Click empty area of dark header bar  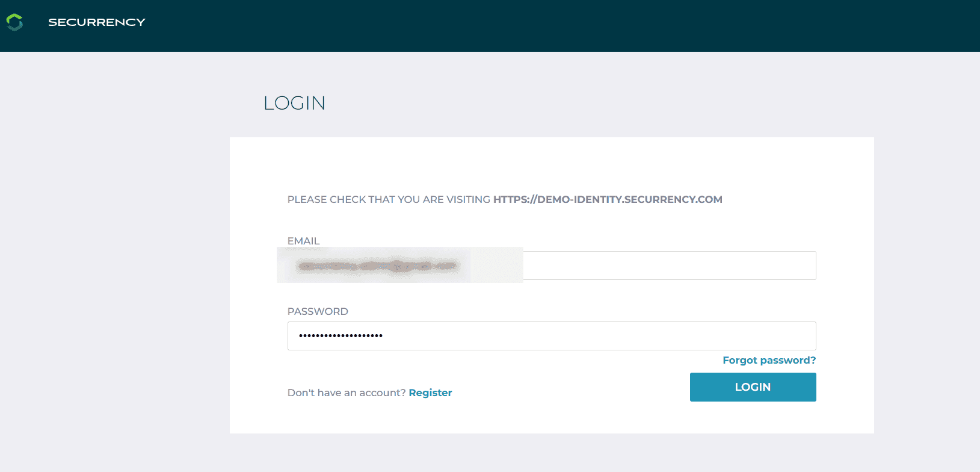pyautogui.click(x=541, y=25)
